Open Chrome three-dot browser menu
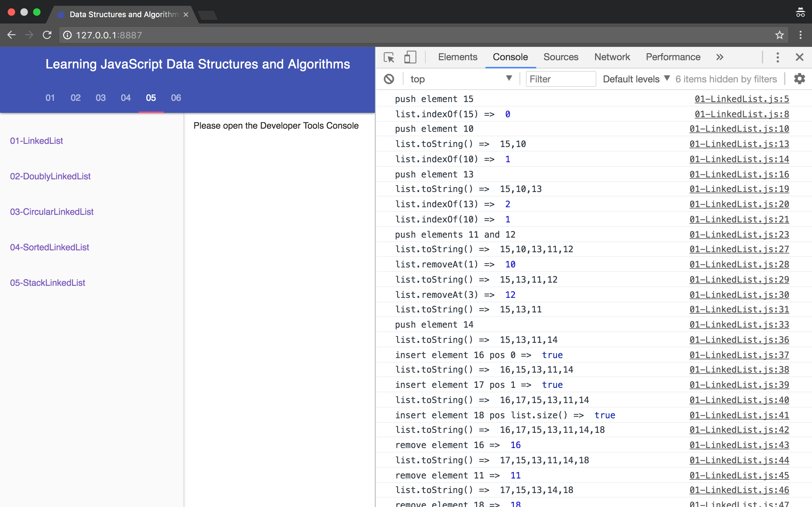This screenshot has width=812, height=507. point(800,35)
